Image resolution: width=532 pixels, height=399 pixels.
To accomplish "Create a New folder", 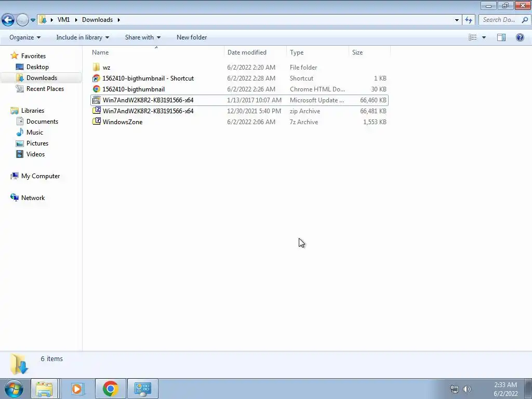I will pos(192,37).
